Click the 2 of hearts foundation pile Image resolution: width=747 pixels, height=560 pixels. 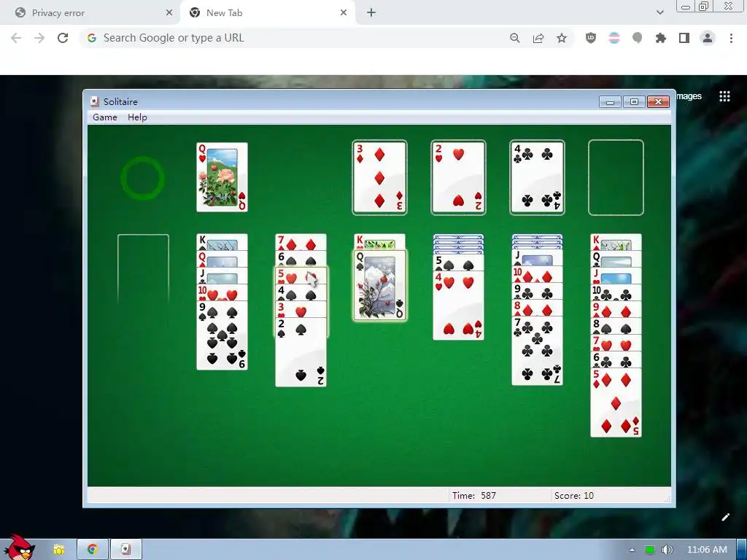[x=458, y=177]
